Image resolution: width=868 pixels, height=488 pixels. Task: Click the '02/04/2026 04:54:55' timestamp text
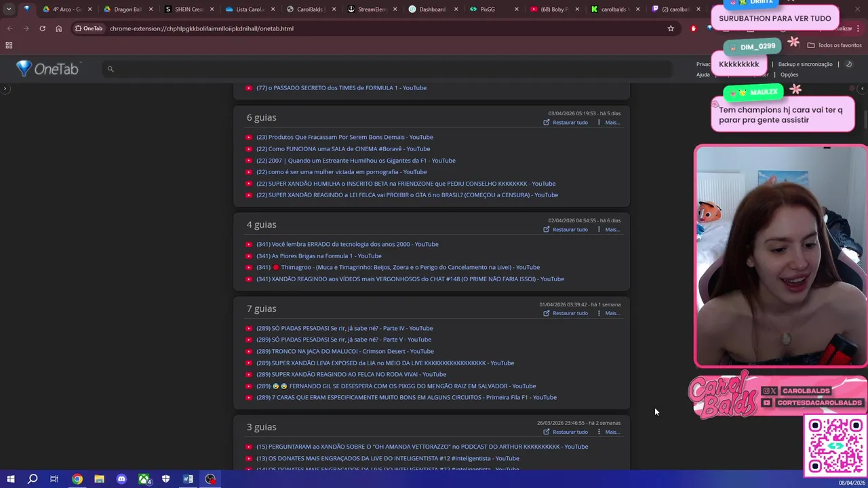(572, 221)
